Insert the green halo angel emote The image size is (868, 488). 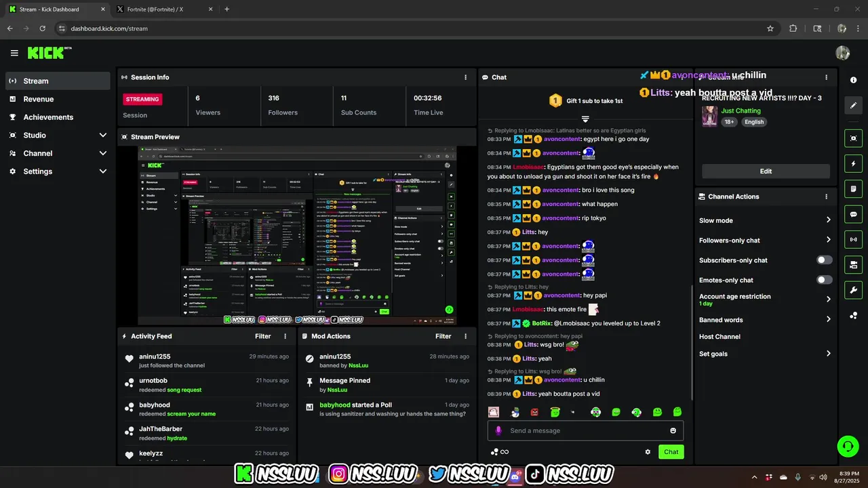pyautogui.click(x=555, y=411)
